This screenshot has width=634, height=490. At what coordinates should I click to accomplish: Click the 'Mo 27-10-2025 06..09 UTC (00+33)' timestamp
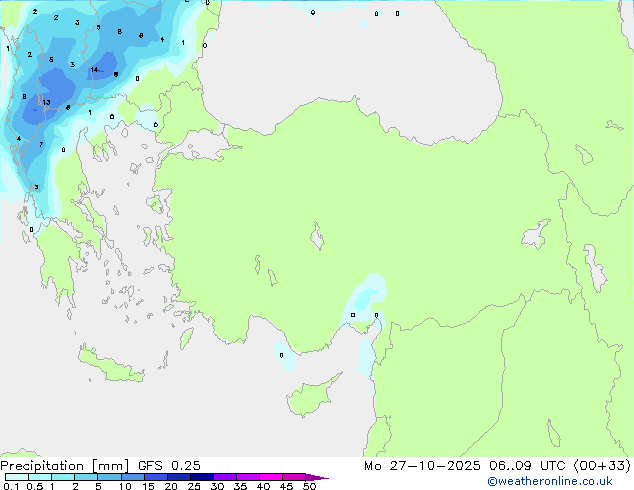(497, 466)
